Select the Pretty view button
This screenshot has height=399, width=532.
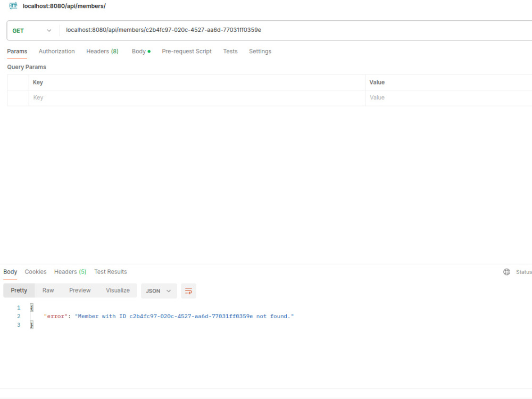point(19,290)
